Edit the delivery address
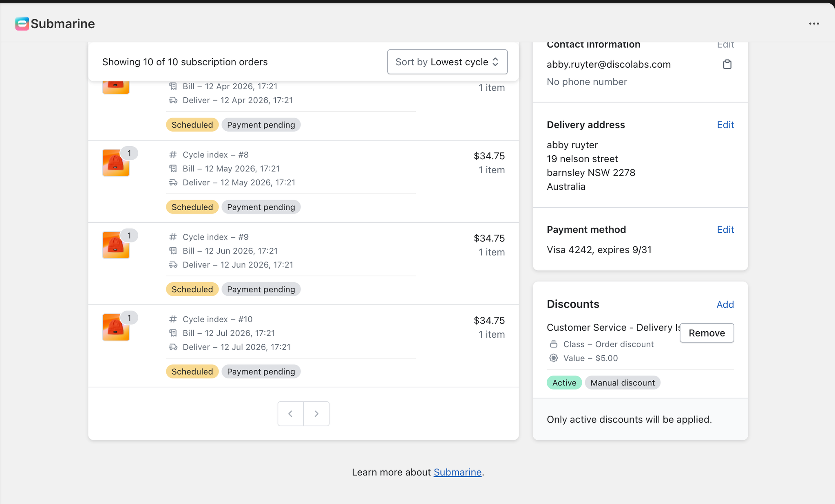 point(725,125)
